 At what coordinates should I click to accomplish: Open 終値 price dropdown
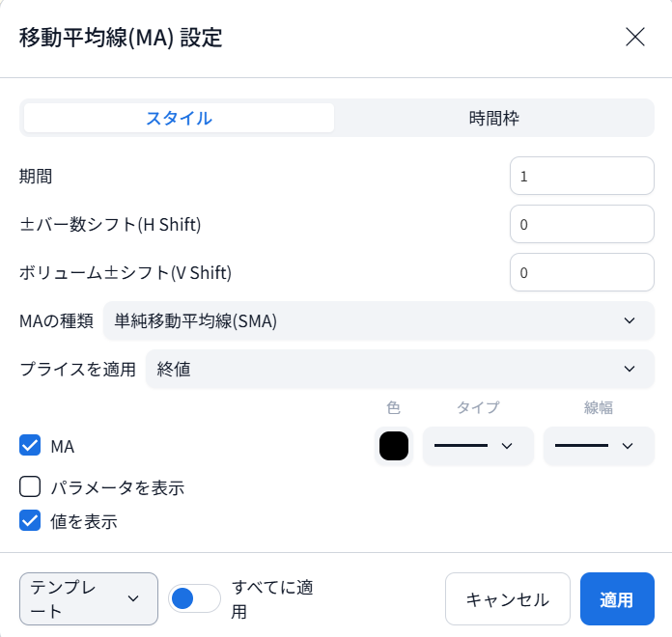pos(400,369)
